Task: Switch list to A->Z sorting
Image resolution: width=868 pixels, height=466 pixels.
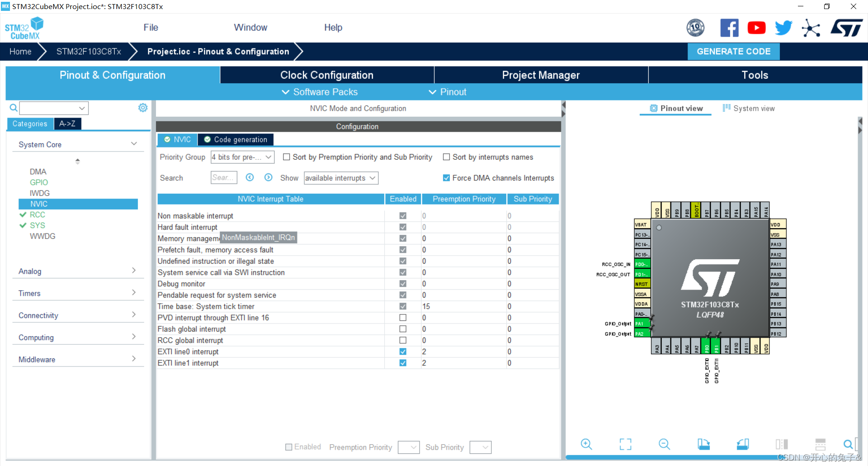Action: (x=67, y=124)
